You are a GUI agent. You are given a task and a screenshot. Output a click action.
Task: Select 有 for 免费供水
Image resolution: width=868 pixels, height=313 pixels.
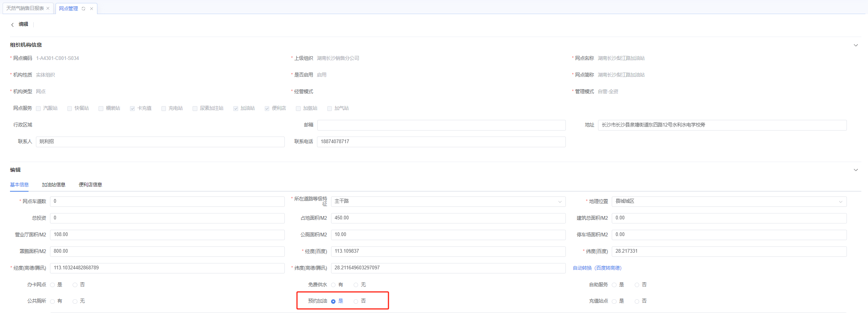point(333,285)
